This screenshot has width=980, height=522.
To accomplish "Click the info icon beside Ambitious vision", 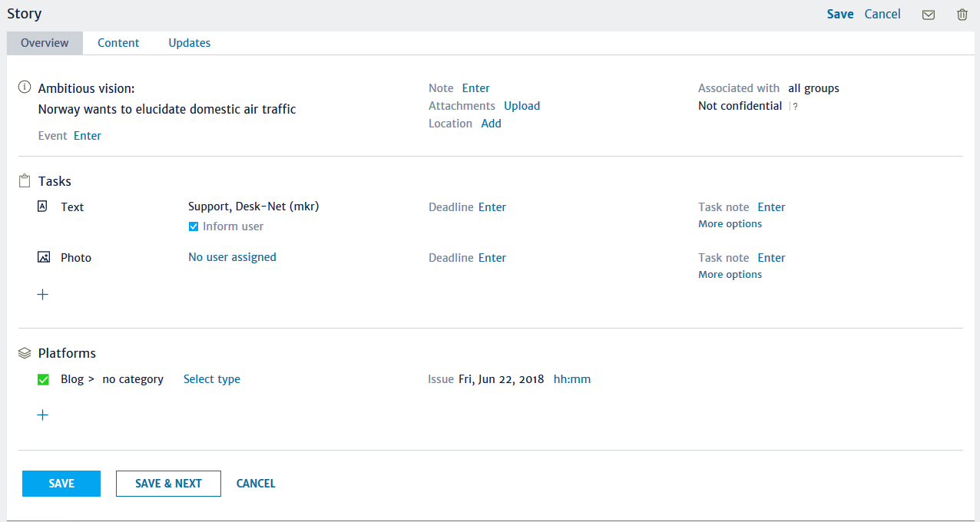I will tap(25, 88).
